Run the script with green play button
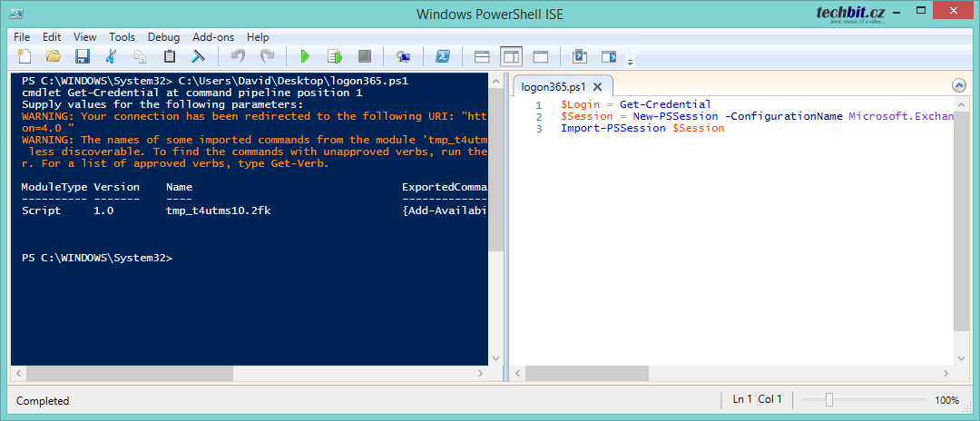 click(305, 56)
